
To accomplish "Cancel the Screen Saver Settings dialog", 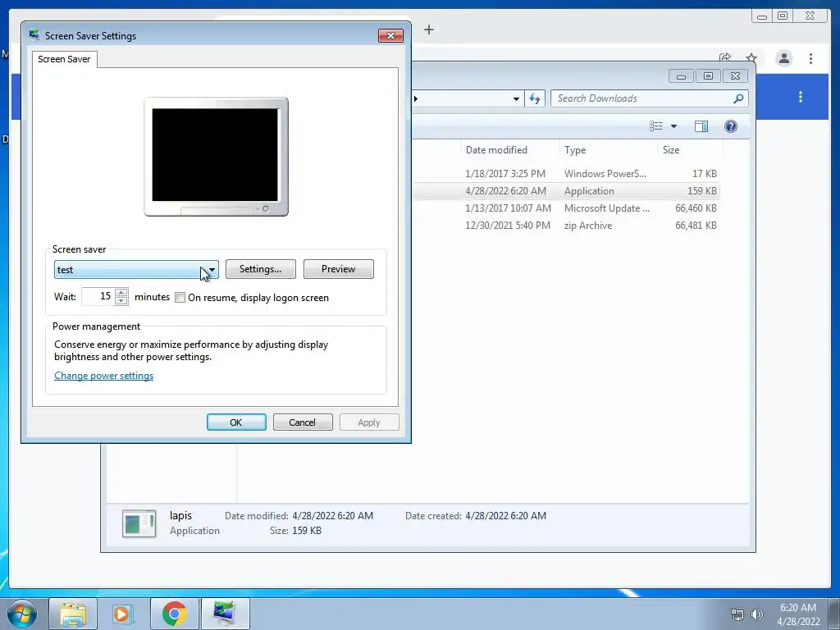I will coord(303,422).
